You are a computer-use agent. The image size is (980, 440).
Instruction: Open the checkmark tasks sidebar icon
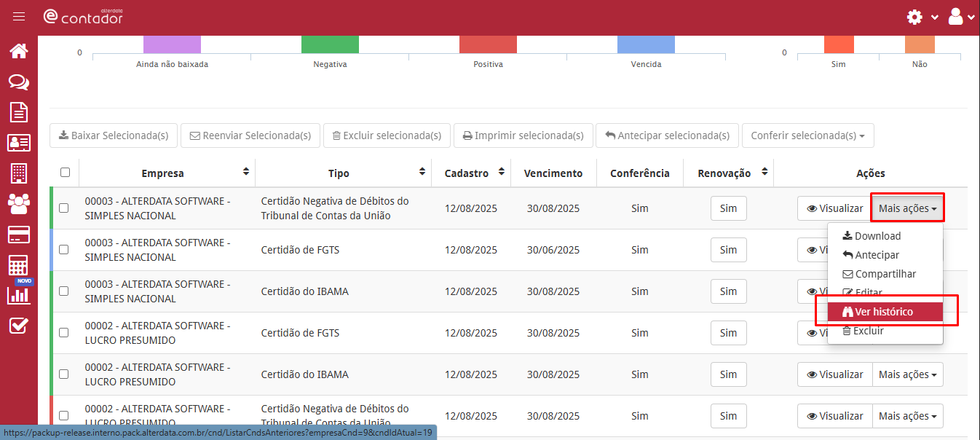[x=19, y=326]
